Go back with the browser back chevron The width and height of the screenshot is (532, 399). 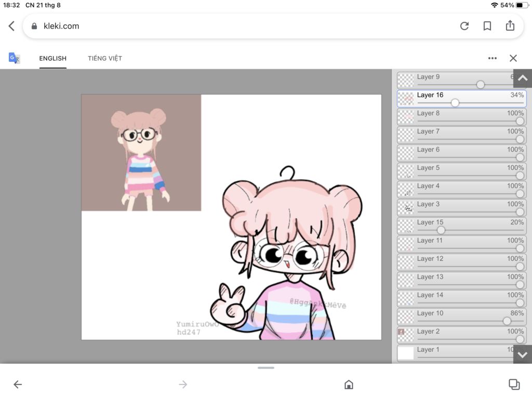point(11,26)
